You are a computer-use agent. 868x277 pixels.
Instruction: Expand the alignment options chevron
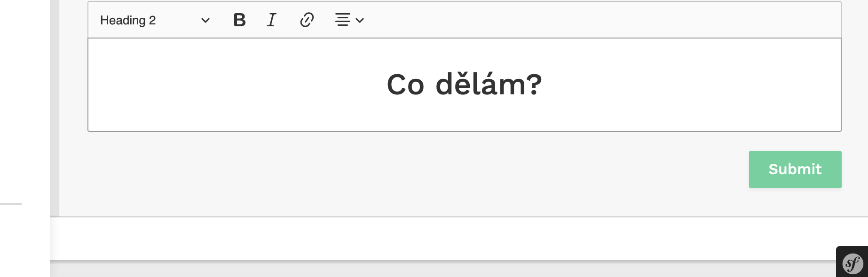click(x=360, y=21)
